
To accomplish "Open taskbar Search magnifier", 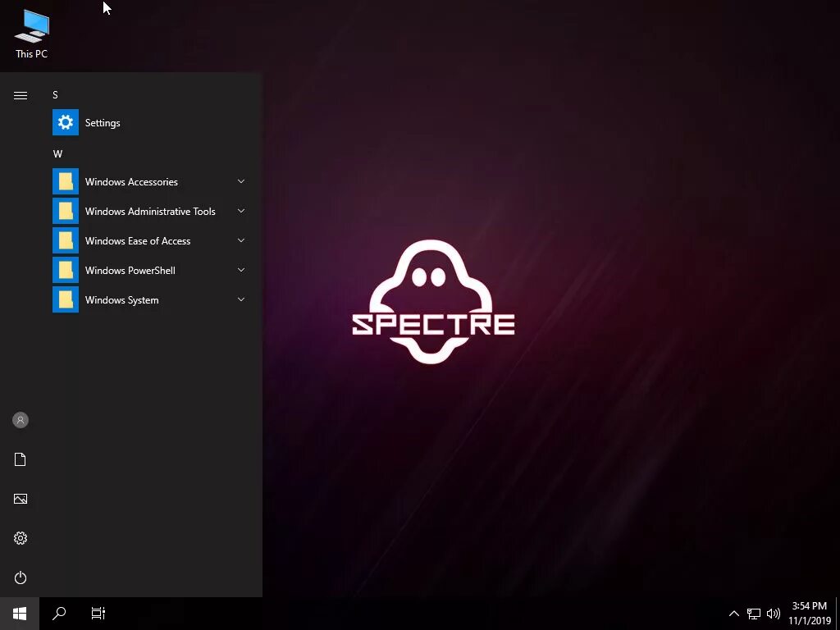I will (x=59, y=614).
